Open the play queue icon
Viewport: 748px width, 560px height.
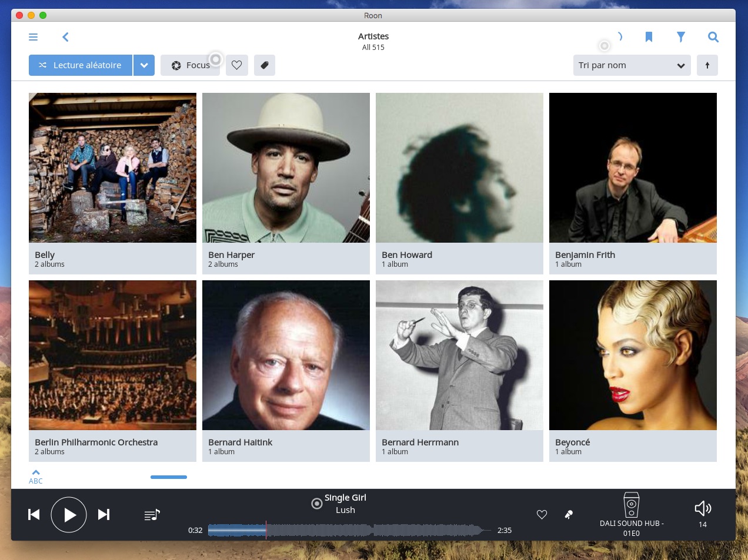coord(152,515)
